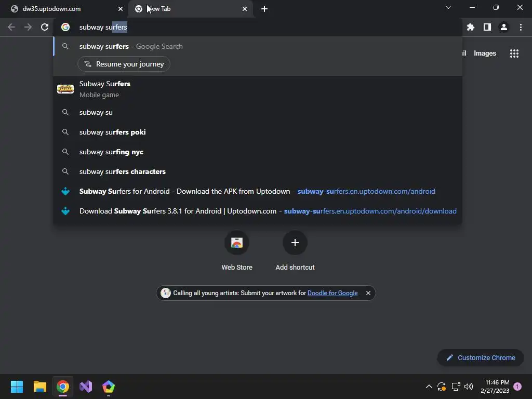532x399 pixels.
Task: Open the Doodle for Google link
Action: click(x=332, y=293)
